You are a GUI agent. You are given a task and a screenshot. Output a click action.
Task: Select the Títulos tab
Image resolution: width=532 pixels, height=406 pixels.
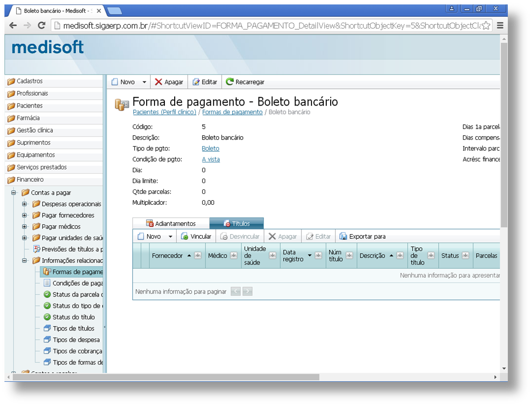236,223
